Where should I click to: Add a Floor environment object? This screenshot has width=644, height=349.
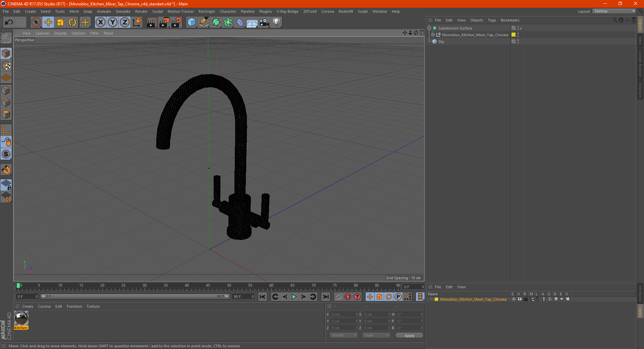[x=252, y=22]
